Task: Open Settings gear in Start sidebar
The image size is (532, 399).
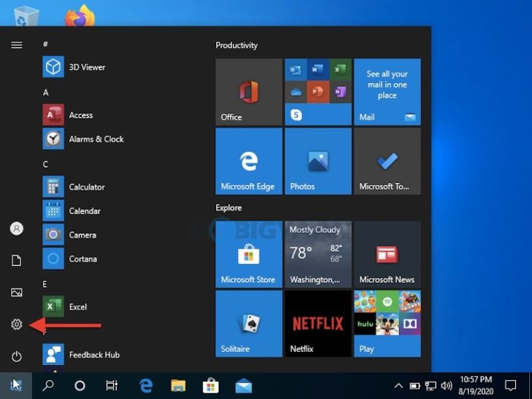Action: [x=17, y=324]
